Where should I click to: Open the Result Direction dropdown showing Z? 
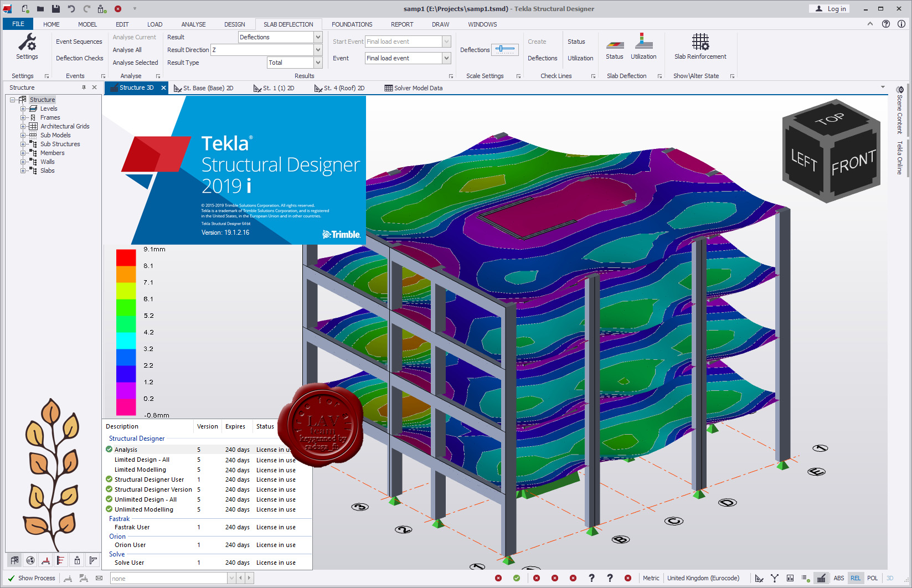[x=318, y=50]
